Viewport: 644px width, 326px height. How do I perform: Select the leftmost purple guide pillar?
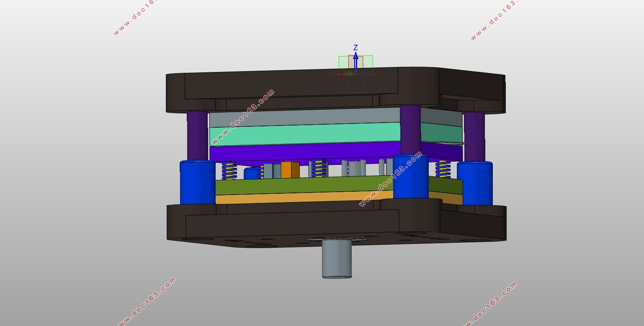[x=197, y=136]
